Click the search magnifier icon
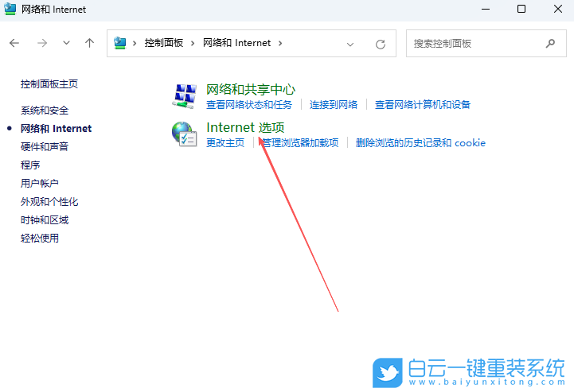Image resolution: width=574 pixels, height=392 pixels. pos(550,44)
